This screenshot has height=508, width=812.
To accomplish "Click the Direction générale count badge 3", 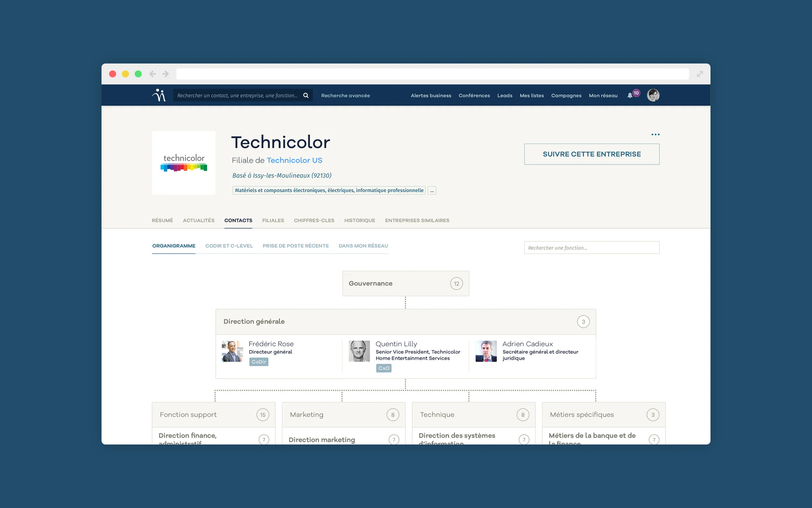I will pos(583,321).
